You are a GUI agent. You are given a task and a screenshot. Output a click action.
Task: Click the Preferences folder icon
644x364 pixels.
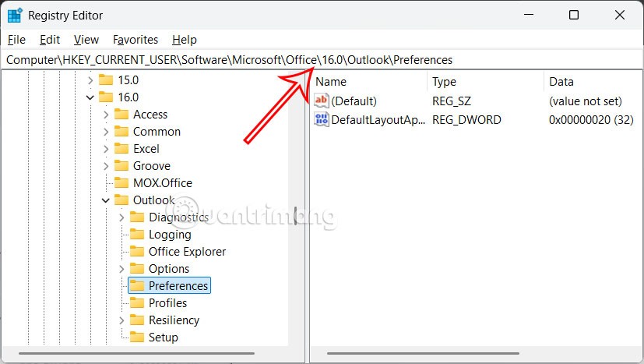[x=137, y=286]
